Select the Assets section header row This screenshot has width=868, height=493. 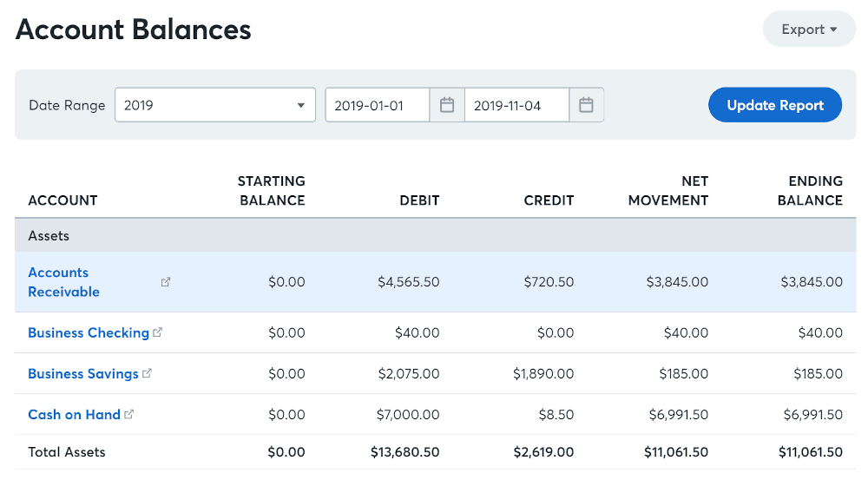click(x=435, y=236)
